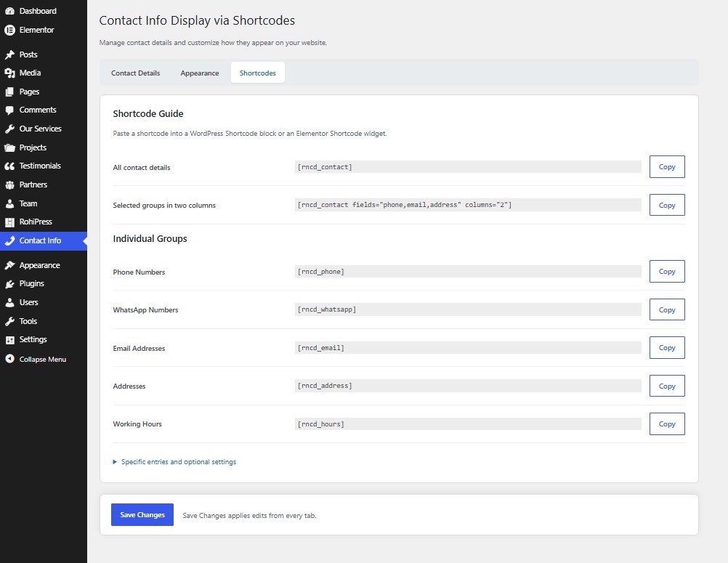This screenshot has width=728, height=563.
Task: Click the Shortcode Guide heading
Action: tap(148, 114)
